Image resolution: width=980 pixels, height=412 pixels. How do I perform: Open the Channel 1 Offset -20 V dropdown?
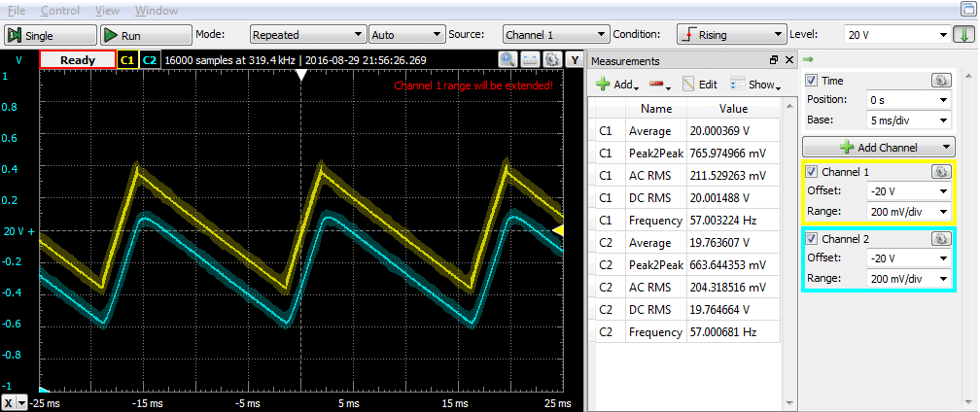coord(908,191)
